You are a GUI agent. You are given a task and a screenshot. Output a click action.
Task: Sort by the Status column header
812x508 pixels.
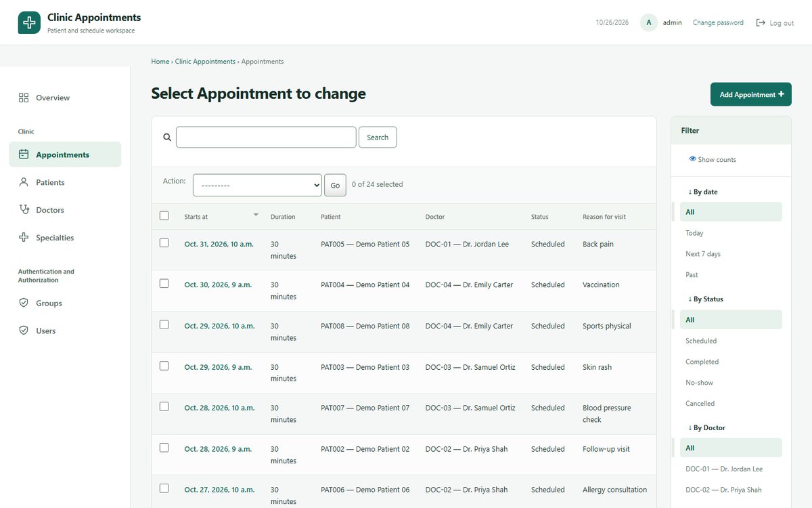[x=540, y=217]
